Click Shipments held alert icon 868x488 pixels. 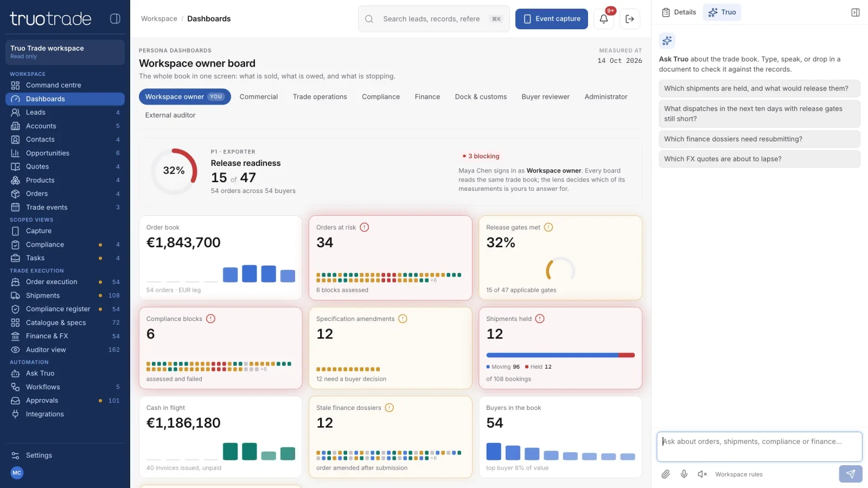(x=540, y=319)
